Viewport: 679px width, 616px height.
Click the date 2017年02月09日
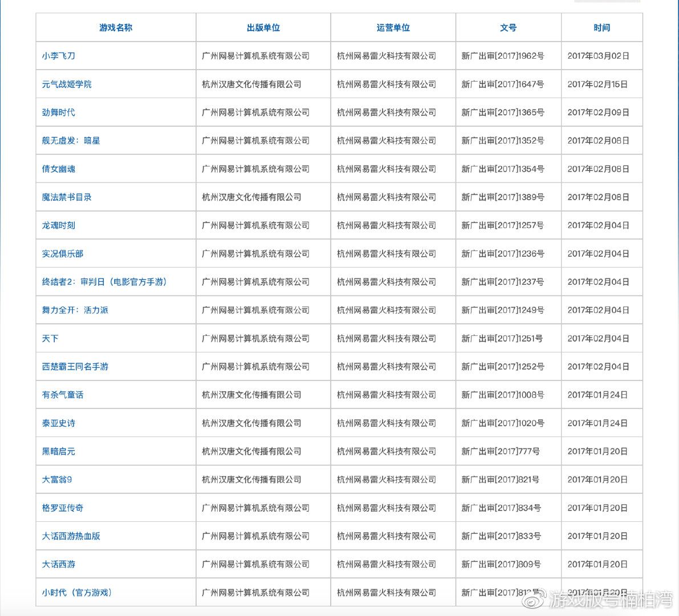[599, 112]
